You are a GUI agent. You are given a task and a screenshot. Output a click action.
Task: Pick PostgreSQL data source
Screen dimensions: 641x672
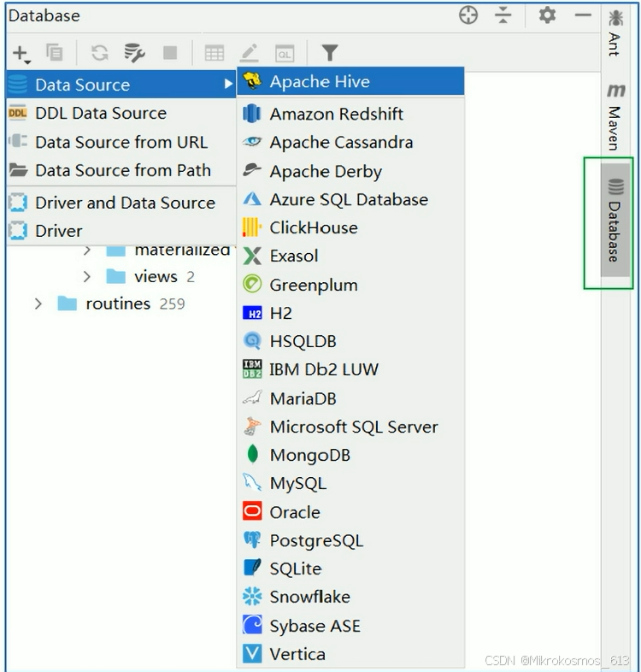(350, 540)
